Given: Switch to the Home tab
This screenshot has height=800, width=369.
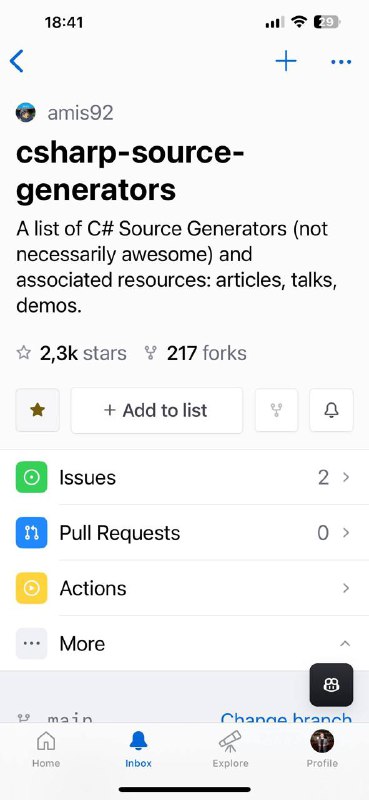Looking at the screenshot, I should pyautogui.click(x=46, y=749).
